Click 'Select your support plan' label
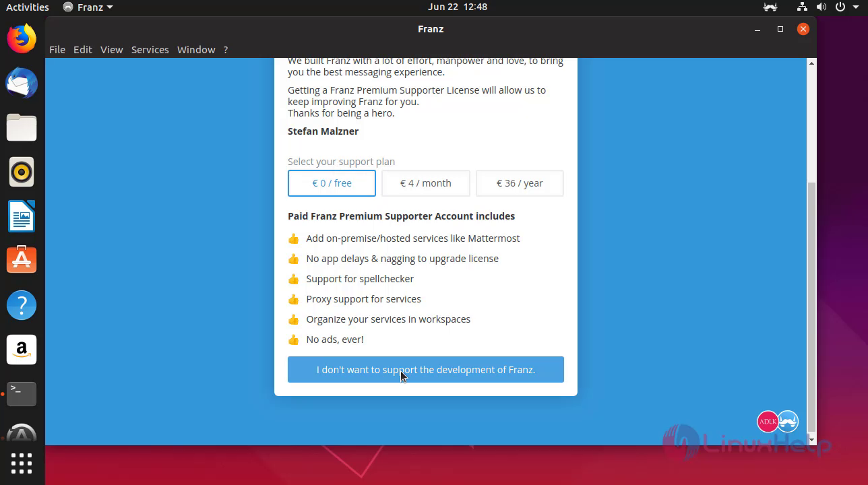This screenshot has height=485, width=868. pyautogui.click(x=342, y=162)
